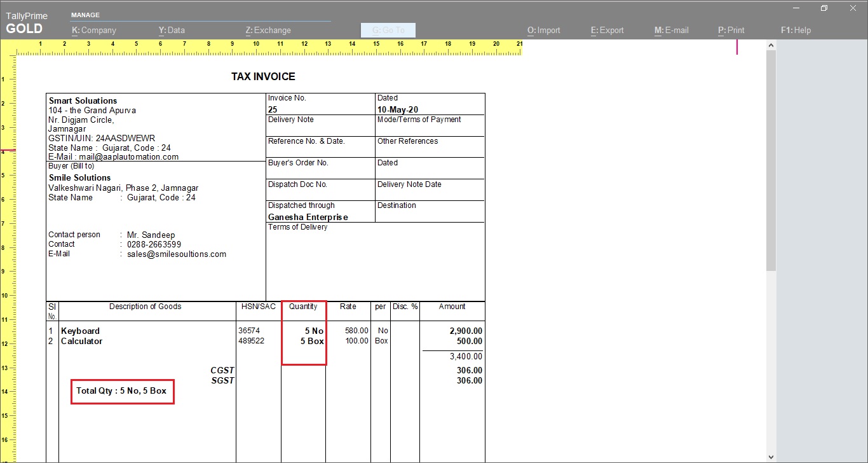Viewport: 868px width, 463px height.
Task: Click the buyer e-mail sales@smilesoultions.com
Action: pos(176,254)
